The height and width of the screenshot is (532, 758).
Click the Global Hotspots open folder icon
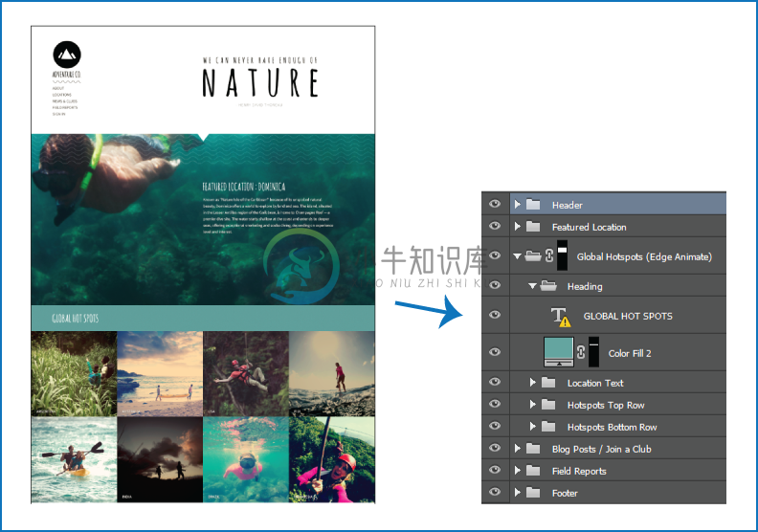[533, 255]
